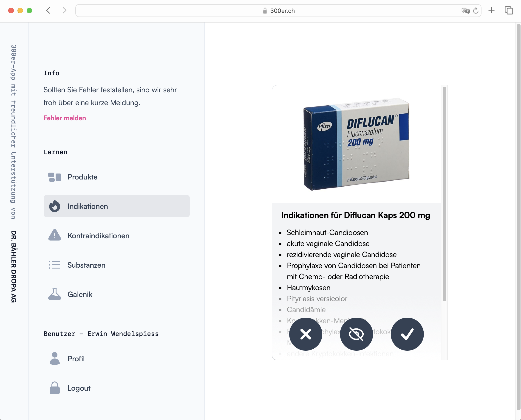
Task: Reload the page in address bar
Action: (x=476, y=11)
